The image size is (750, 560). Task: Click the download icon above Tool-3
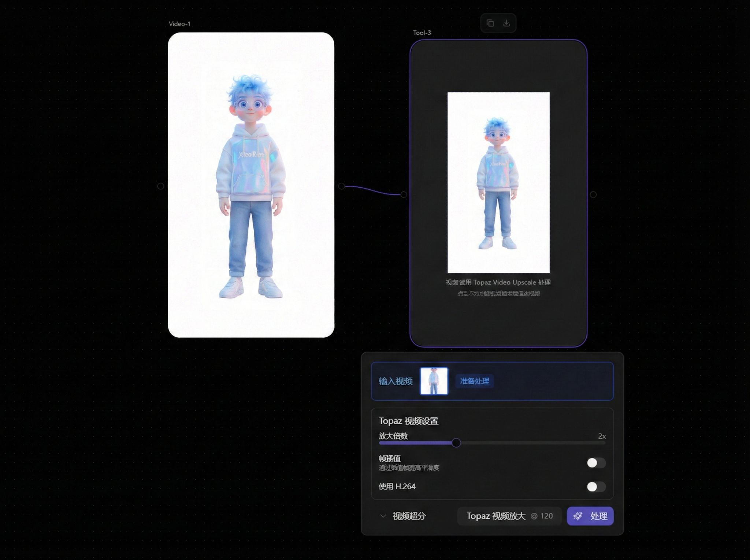coord(506,23)
